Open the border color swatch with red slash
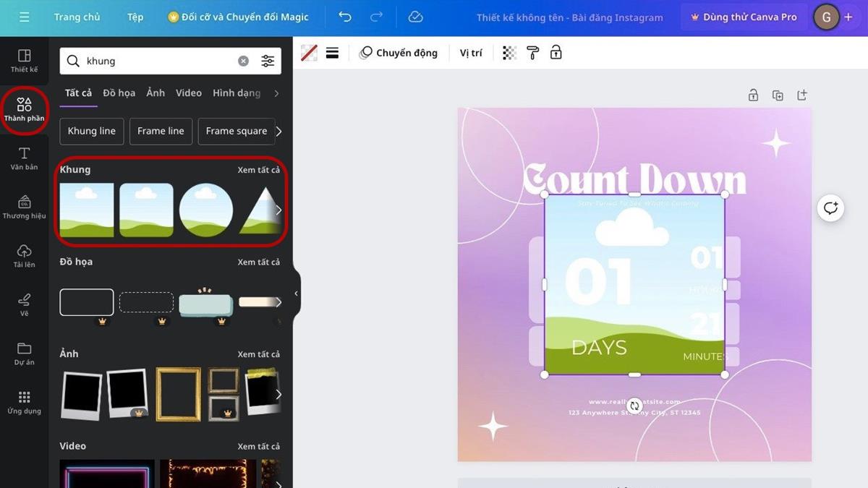The image size is (868, 488). click(x=309, y=53)
